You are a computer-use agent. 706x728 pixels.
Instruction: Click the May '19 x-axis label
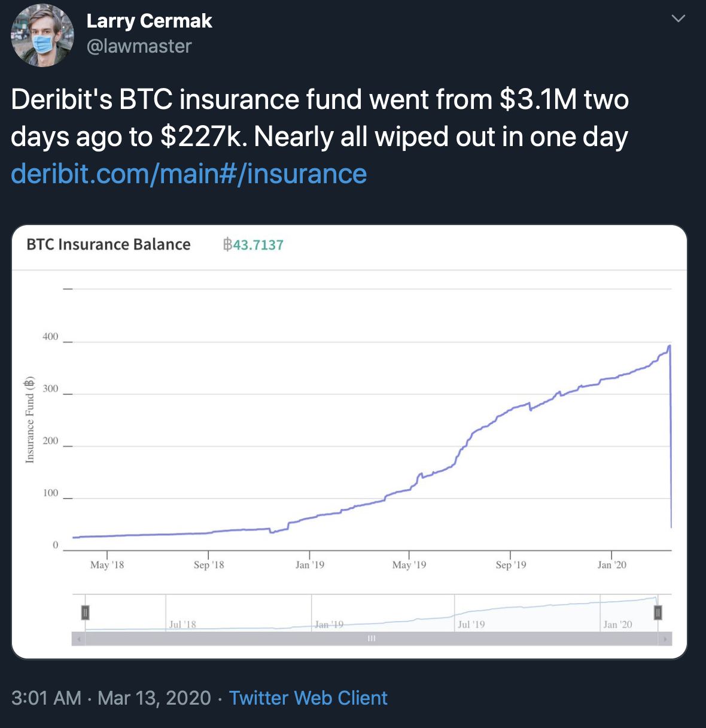(409, 565)
